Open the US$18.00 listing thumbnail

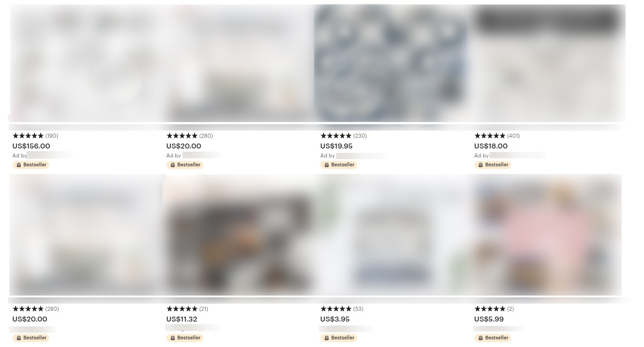click(549, 63)
